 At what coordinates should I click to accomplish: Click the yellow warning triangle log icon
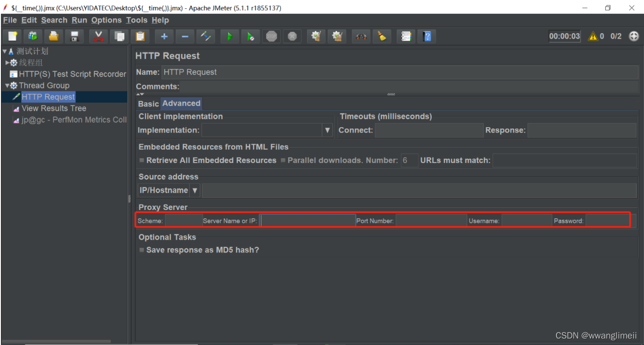coord(593,36)
